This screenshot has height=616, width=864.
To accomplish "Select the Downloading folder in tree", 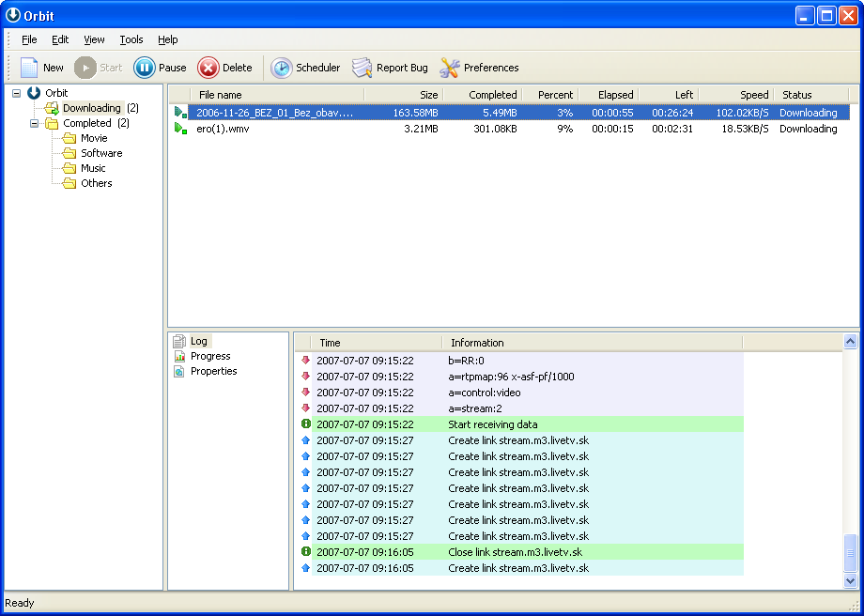I will point(91,108).
